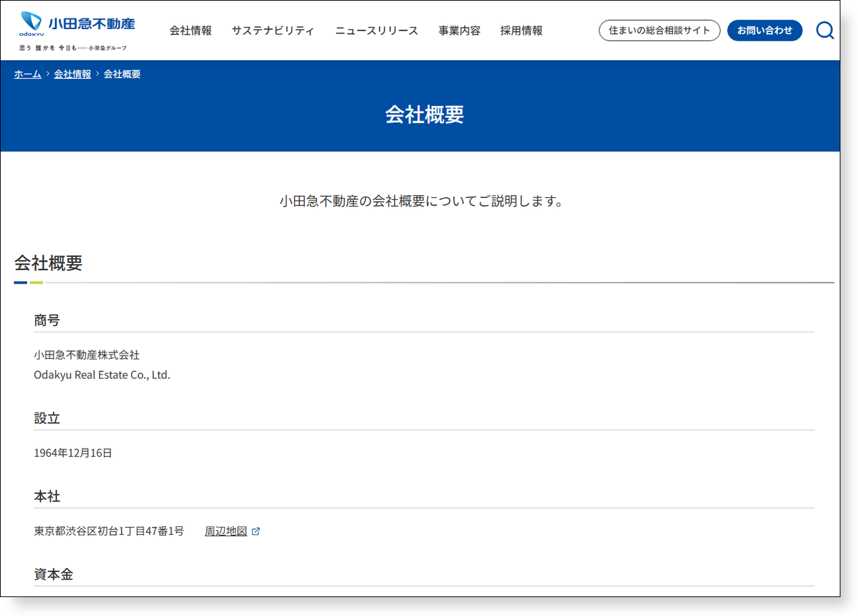Open the 事業内容 menu
Screen dimensions: 858x616
point(459,30)
